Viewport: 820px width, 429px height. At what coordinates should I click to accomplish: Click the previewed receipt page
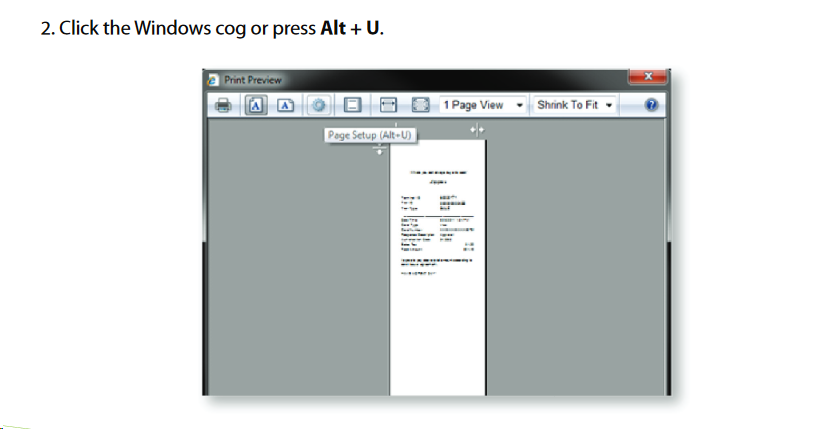pos(438,267)
